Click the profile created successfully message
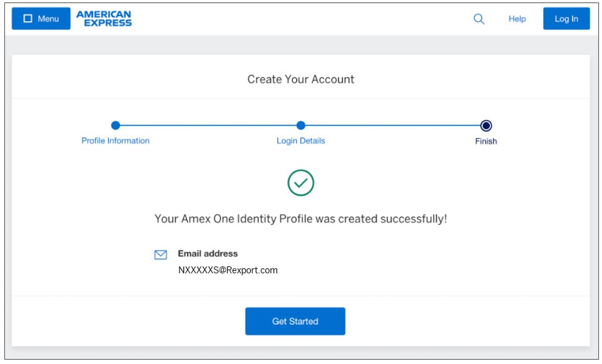The image size is (602, 364). pyautogui.click(x=300, y=219)
